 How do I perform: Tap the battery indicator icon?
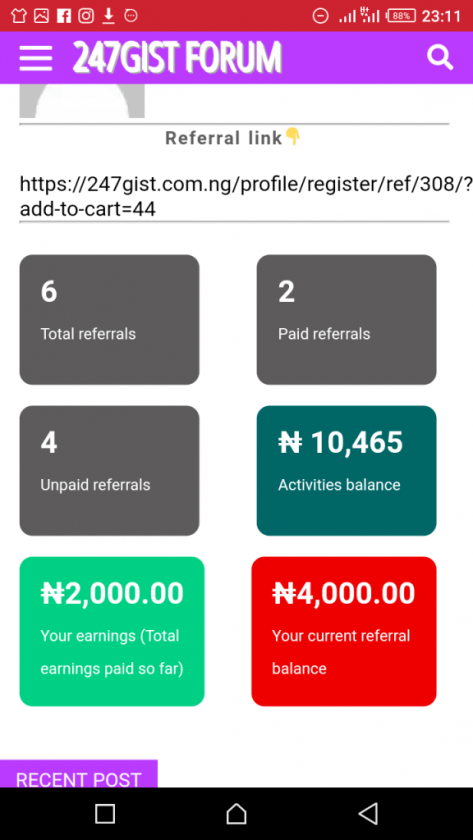[x=401, y=16]
